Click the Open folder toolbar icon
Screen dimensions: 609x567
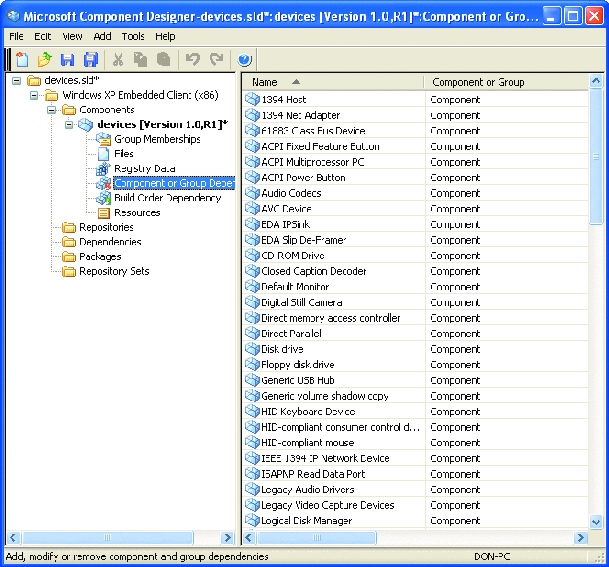[45, 60]
